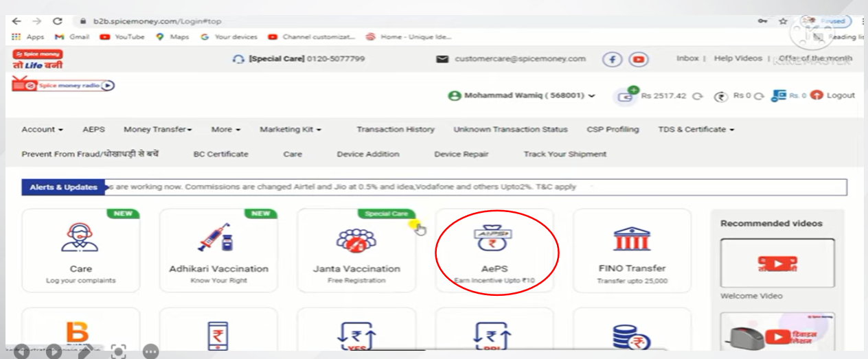Open the Inbox link

tap(687, 59)
